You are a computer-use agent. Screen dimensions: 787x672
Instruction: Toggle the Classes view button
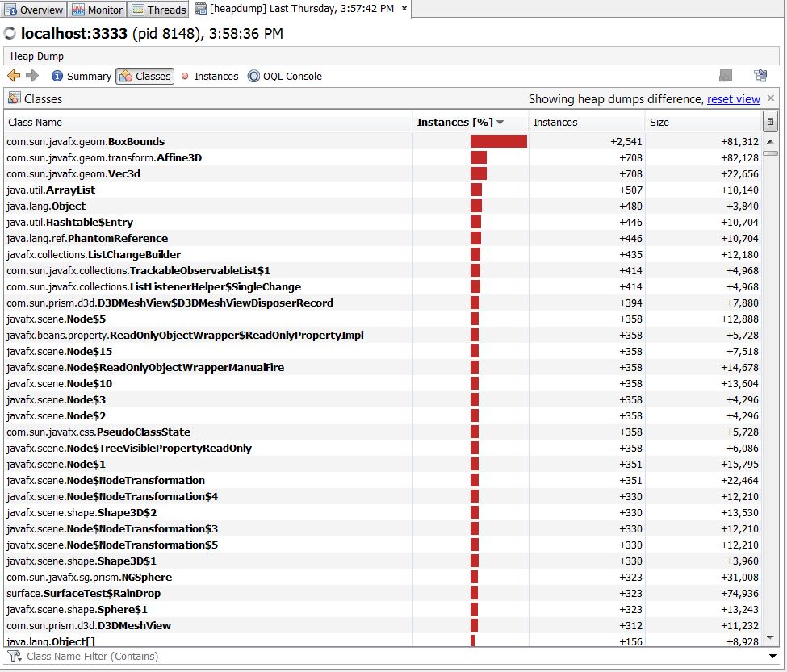(144, 76)
